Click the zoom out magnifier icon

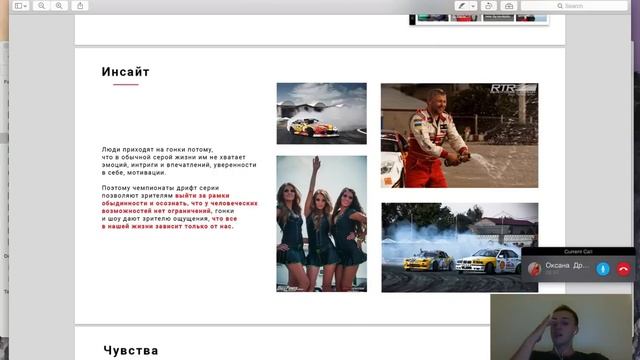41,6
